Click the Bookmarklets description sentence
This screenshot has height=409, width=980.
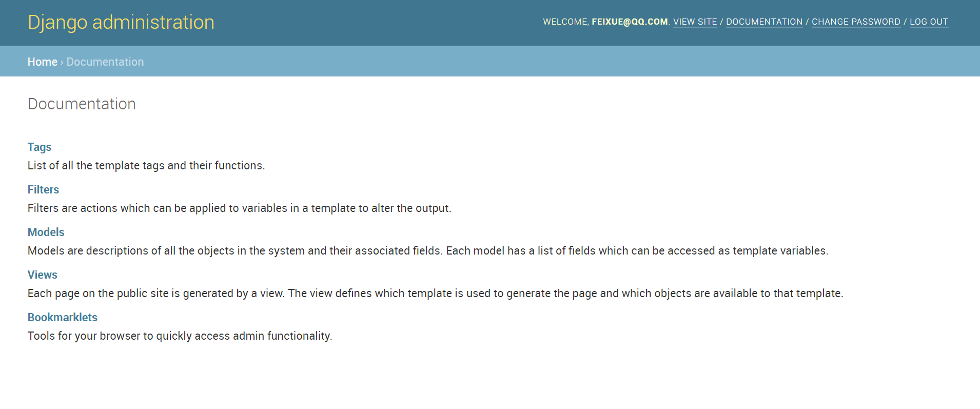(x=180, y=336)
